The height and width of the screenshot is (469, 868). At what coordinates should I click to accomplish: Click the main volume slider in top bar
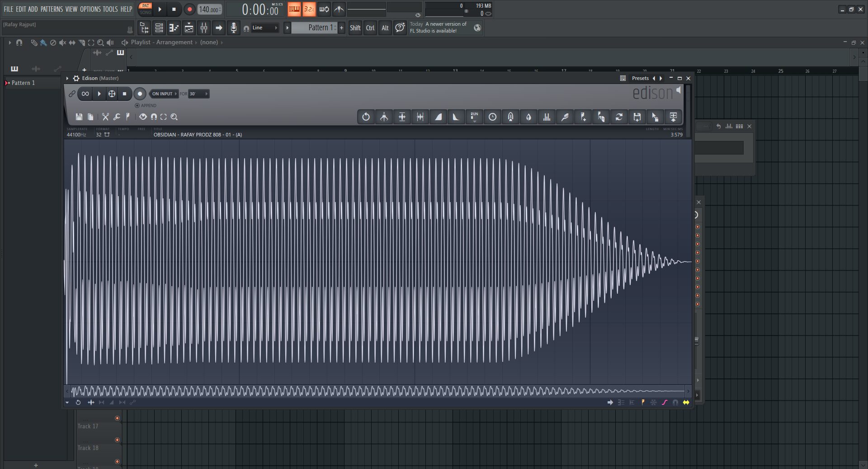366,9
